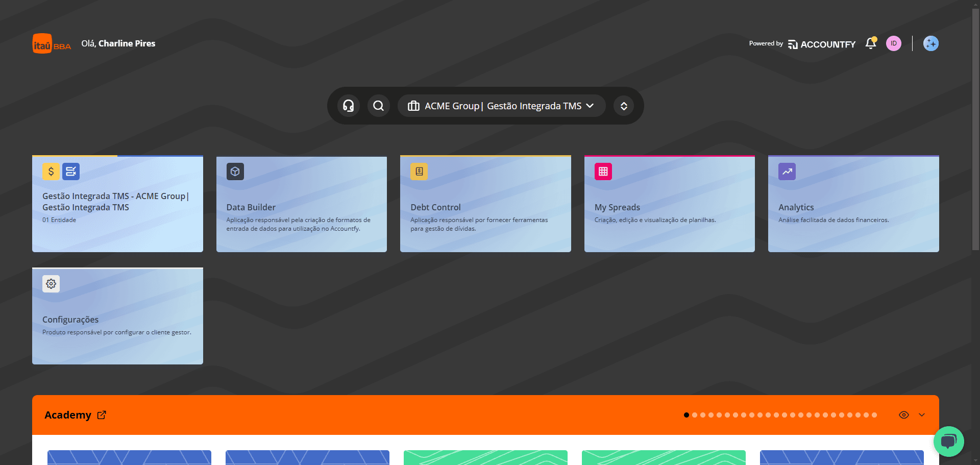Click the Itaú BBA logo
Screen dimensions: 980x465
coord(52,44)
